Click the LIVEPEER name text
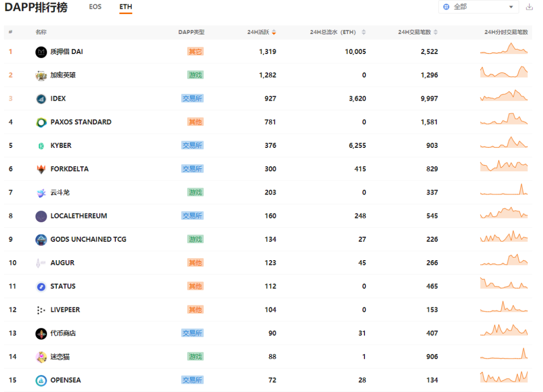This screenshot has height=392, width=543. tap(65, 310)
